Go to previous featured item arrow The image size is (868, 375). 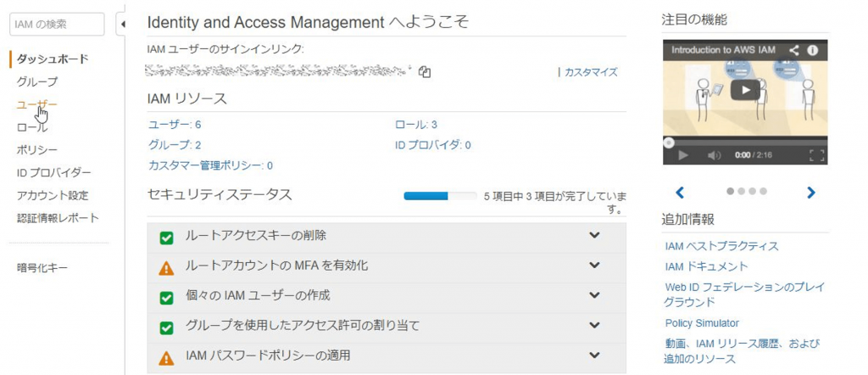pyautogui.click(x=680, y=193)
